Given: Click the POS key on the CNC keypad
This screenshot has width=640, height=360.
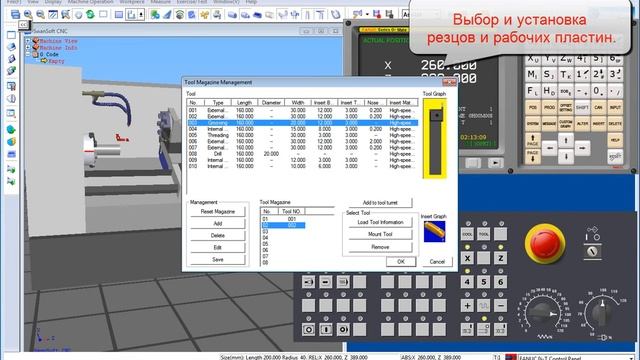Looking at the screenshot, I should (533, 107).
